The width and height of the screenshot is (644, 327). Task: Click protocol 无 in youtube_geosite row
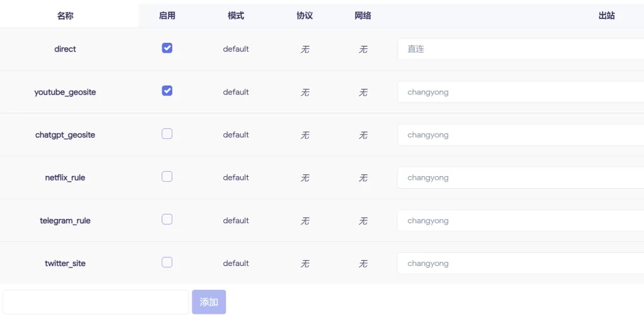coord(305,92)
